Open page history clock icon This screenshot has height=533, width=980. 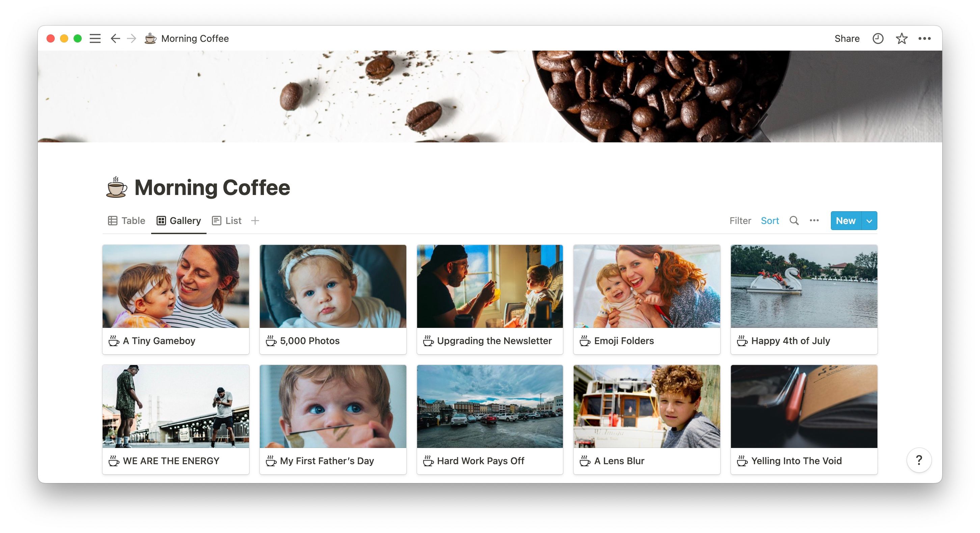tap(878, 38)
